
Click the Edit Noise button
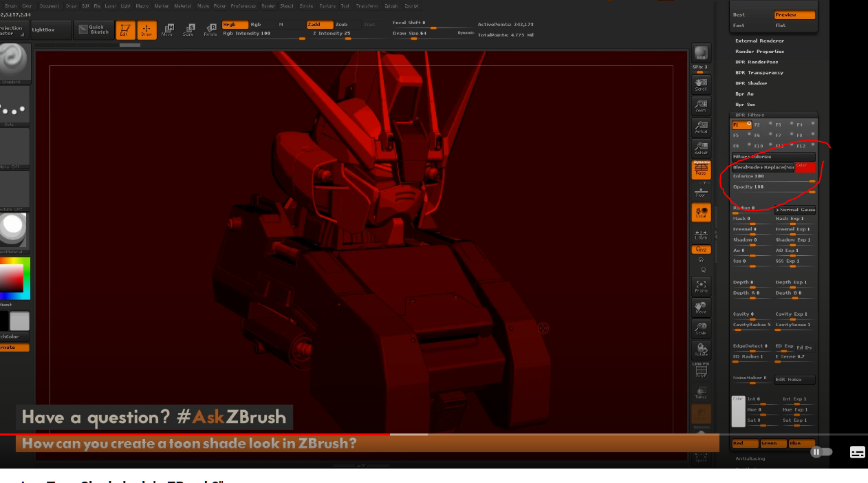click(x=795, y=380)
